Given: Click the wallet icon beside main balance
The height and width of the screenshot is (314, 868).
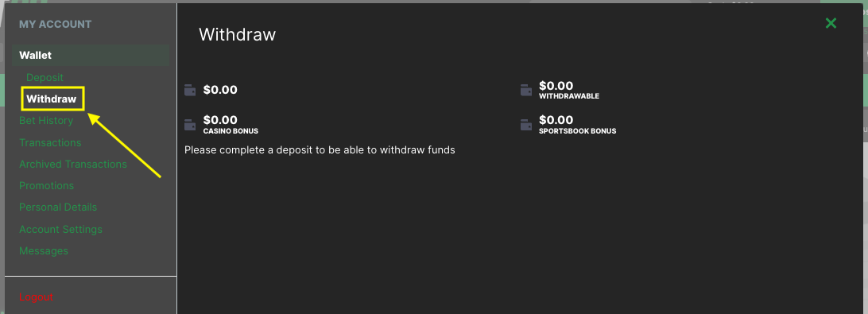Looking at the screenshot, I should click(x=190, y=90).
